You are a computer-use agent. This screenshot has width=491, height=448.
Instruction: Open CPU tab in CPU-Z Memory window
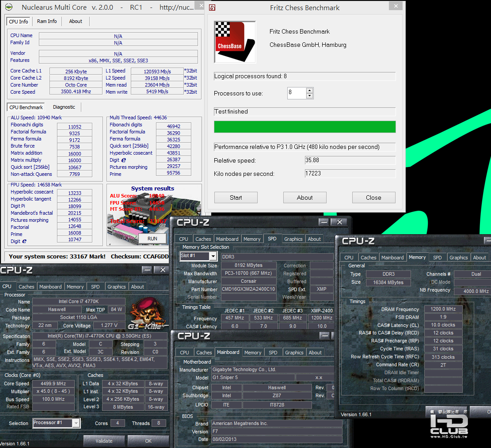tap(349, 257)
